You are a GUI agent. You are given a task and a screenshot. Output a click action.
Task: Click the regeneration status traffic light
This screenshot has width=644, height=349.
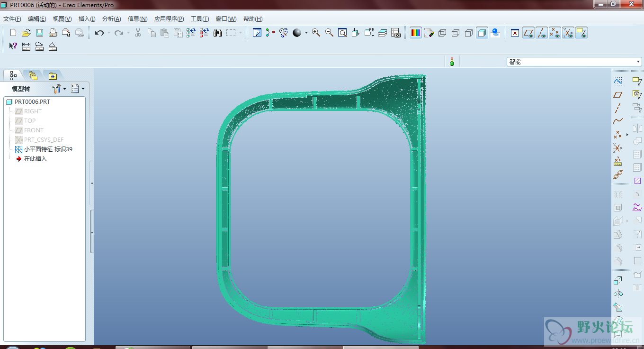[452, 61]
